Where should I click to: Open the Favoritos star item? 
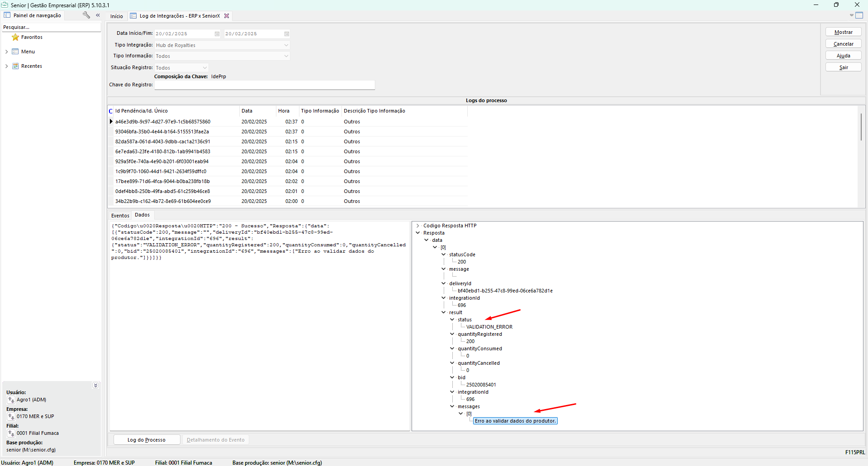[27, 37]
